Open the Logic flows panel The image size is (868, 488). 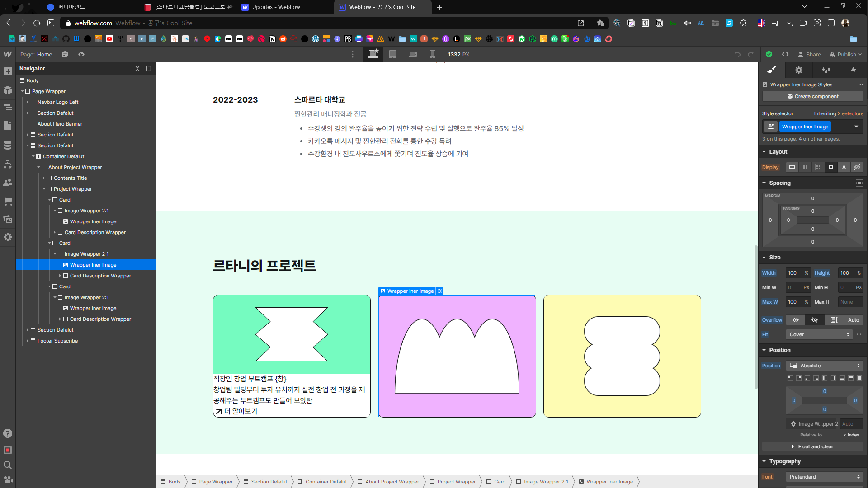coord(8,164)
